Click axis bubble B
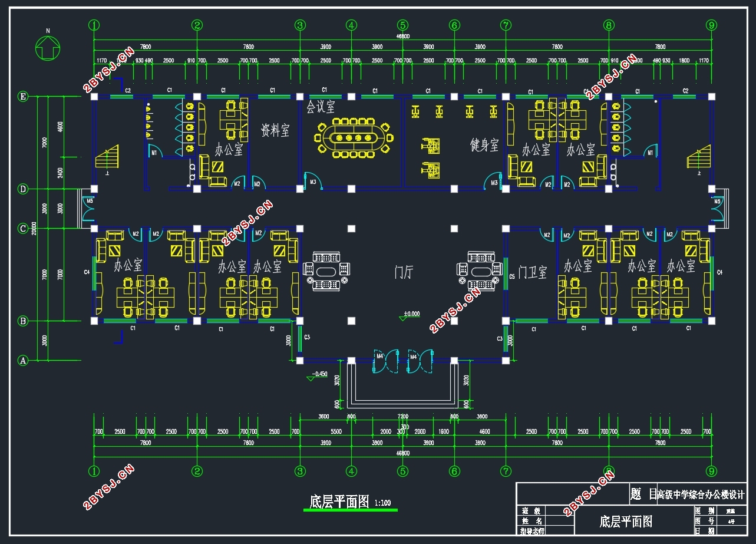Screen dimensions: 756x544 pos(23,321)
